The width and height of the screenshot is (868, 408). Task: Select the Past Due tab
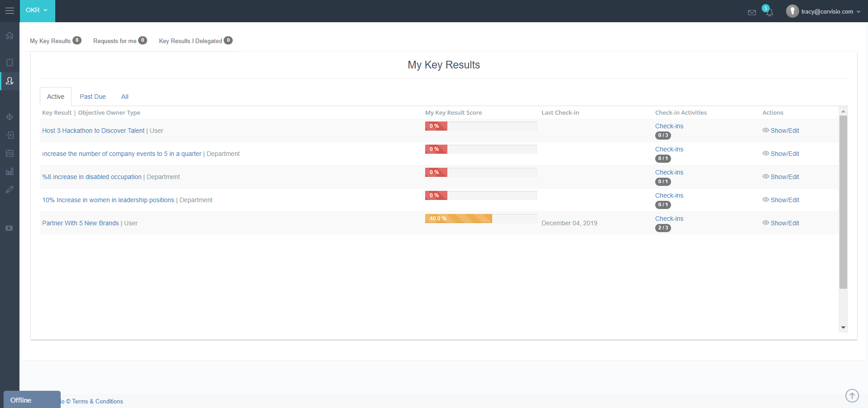tap(93, 97)
